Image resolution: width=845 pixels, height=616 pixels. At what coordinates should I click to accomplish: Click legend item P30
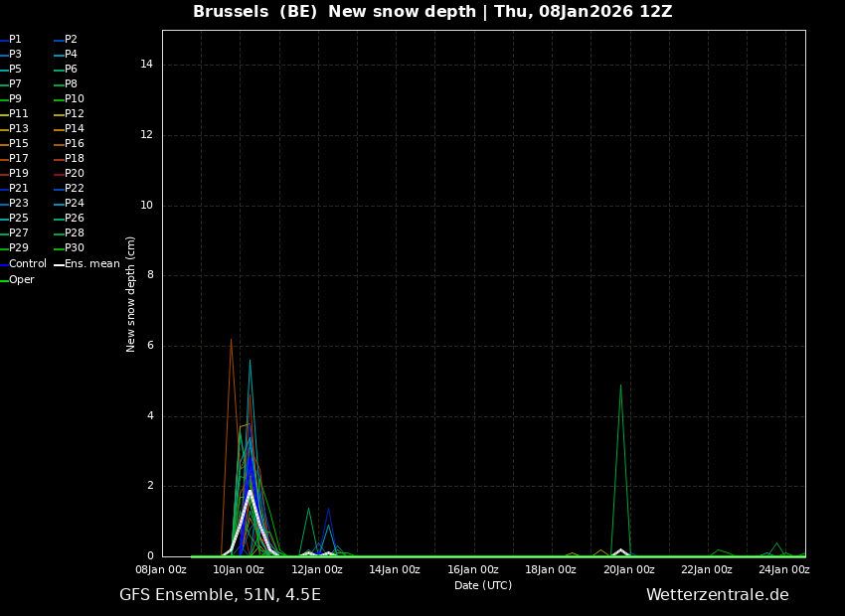point(69,248)
